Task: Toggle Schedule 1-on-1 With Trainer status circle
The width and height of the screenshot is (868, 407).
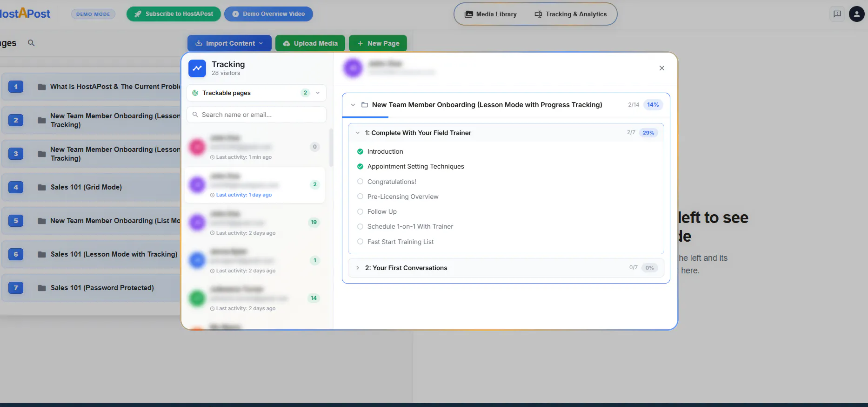Action: pos(360,226)
